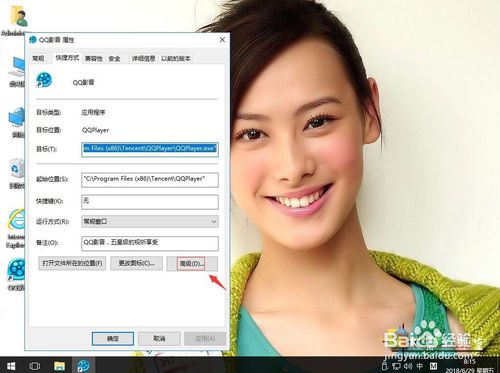Click into the 快捷键 field
This screenshot has height=373, width=500.
150,202
